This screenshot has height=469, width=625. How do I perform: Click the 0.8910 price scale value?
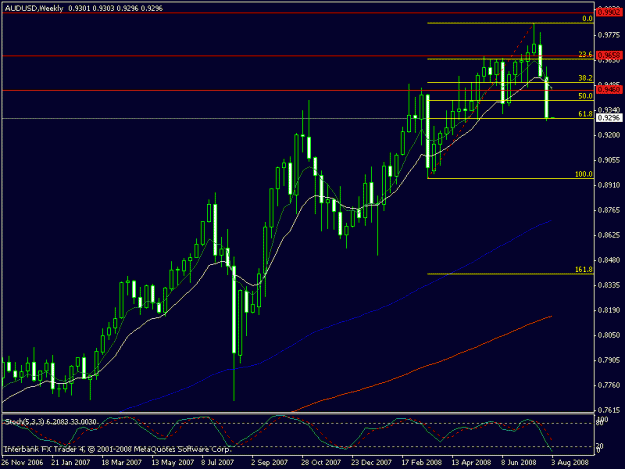click(609, 185)
